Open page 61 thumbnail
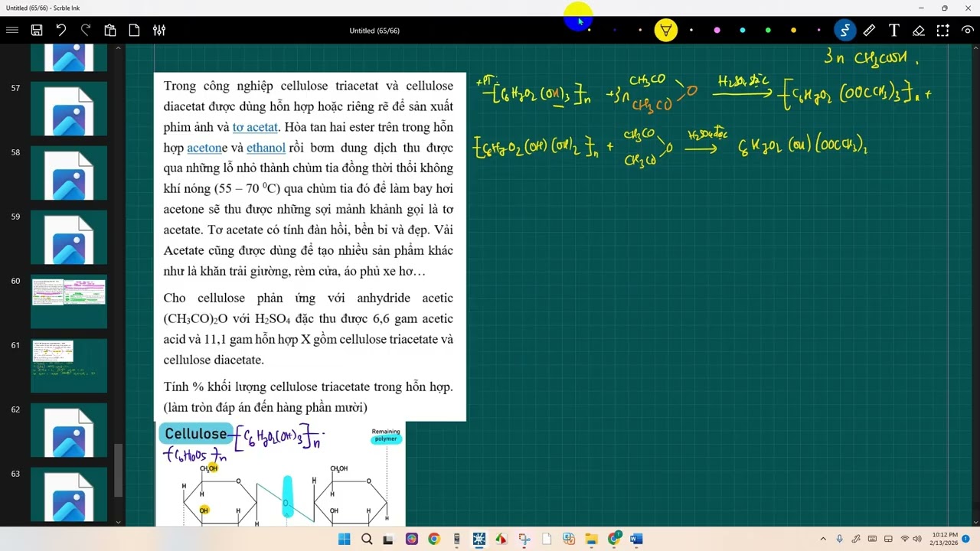Image resolution: width=980 pixels, height=551 pixels. [x=69, y=367]
